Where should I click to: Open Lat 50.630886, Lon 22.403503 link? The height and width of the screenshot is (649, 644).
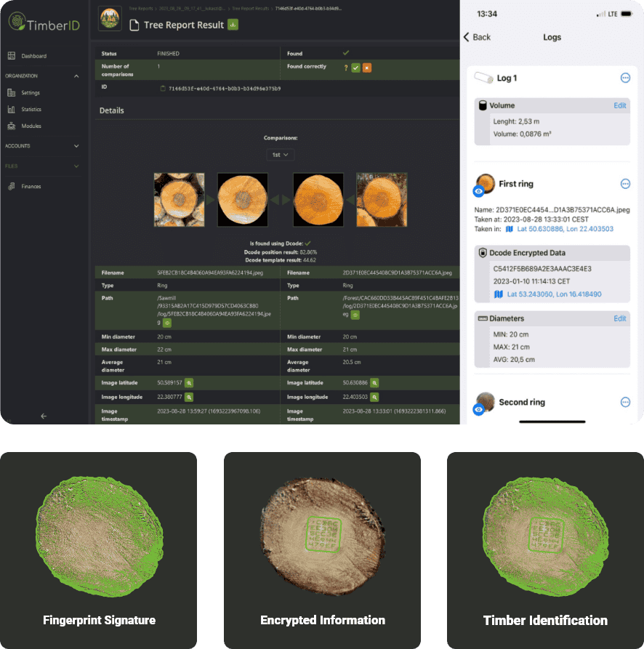point(565,229)
